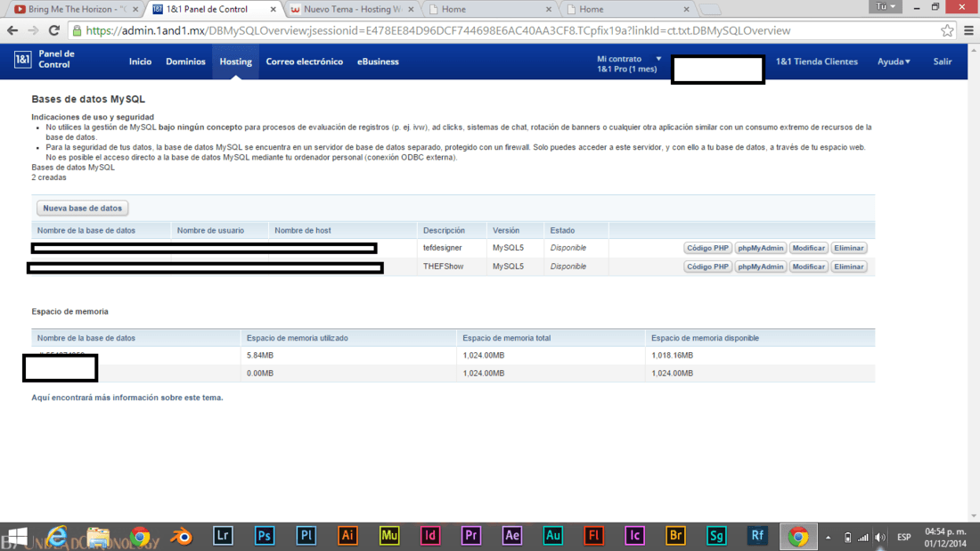This screenshot has height=551, width=980.
Task: Open Adobe Muse taskbar icon
Action: click(x=388, y=536)
